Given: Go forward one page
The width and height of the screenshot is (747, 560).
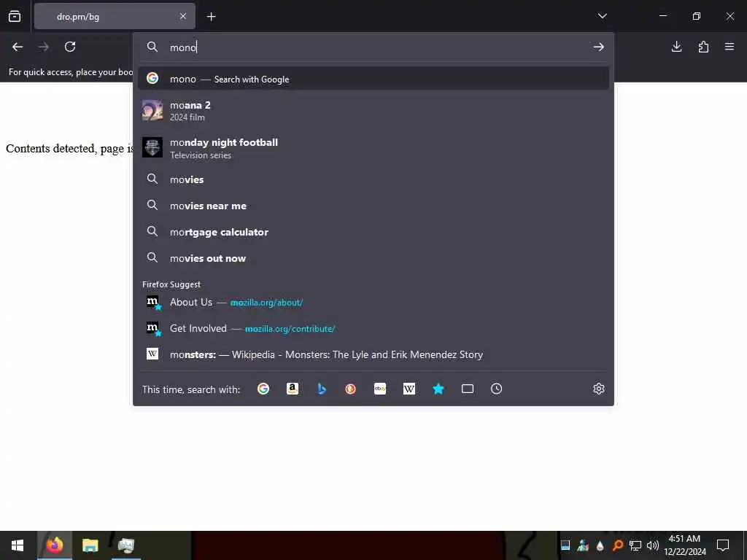Looking at the screenshot, I should pos(43,47).
